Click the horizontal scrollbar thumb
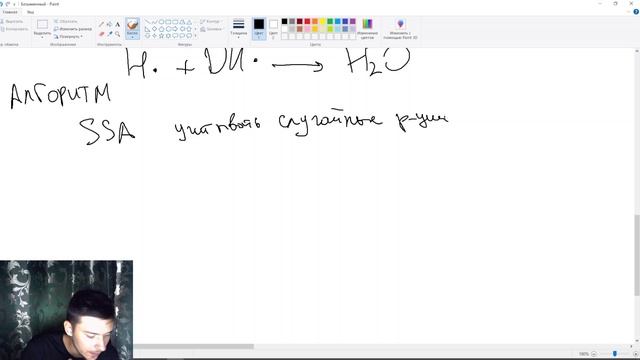640x360 pixels. 193,347
